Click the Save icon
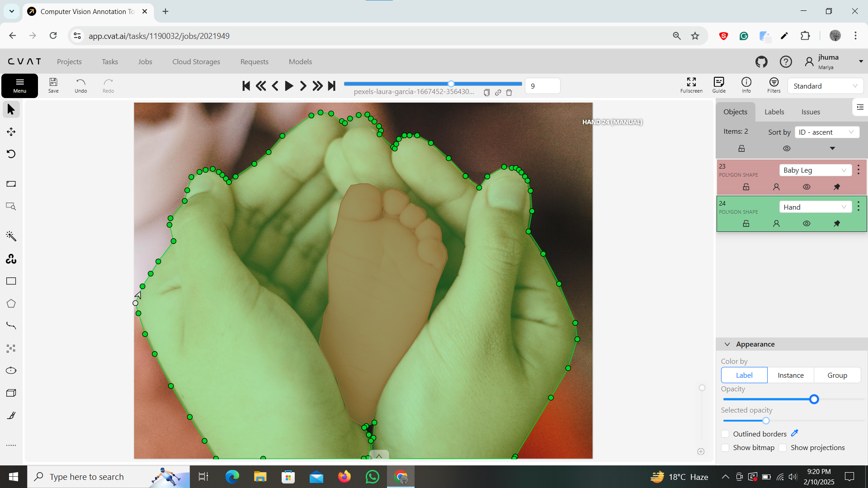The height and width of the screenshot is (488, 868). 53,84
